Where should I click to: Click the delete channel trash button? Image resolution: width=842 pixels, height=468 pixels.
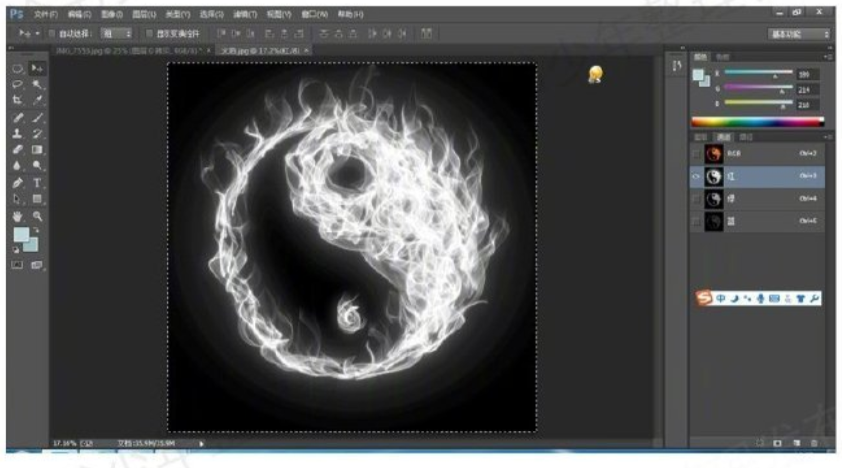pos(814,442)
